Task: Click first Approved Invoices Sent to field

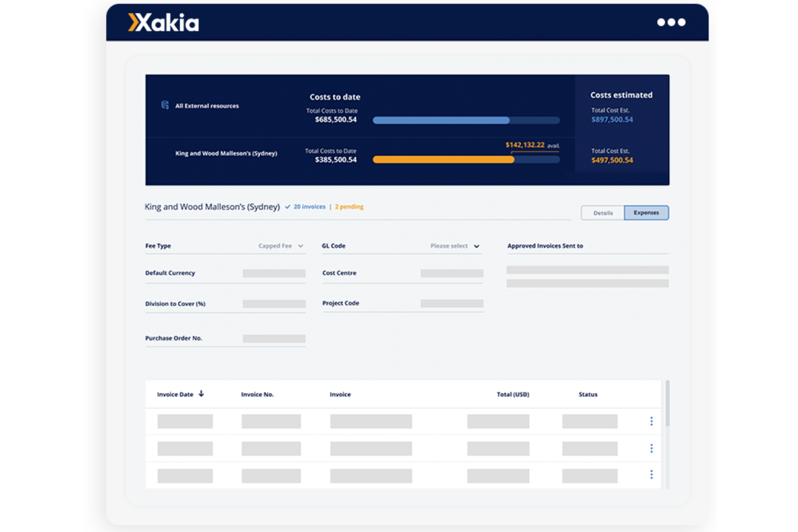Action: pyautogui.click(x=588, y=270)
